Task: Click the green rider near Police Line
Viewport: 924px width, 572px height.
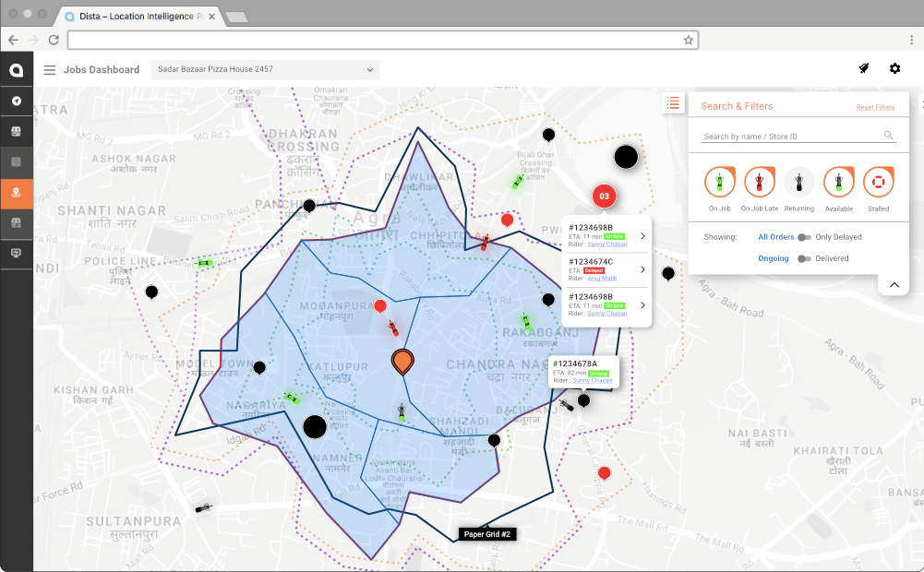Action: coord(205,263)
